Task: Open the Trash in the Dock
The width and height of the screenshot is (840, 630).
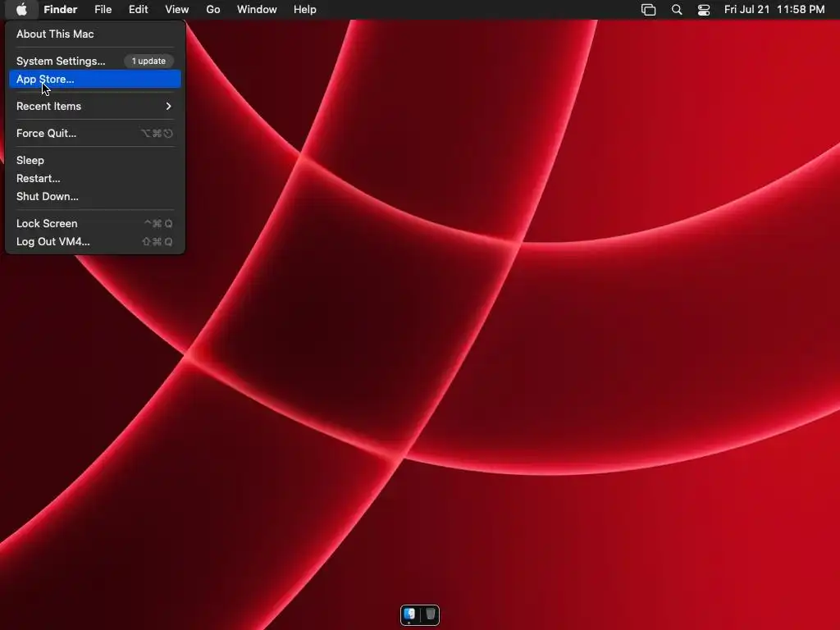Action: pyautogui.click(x=430, y=614)
